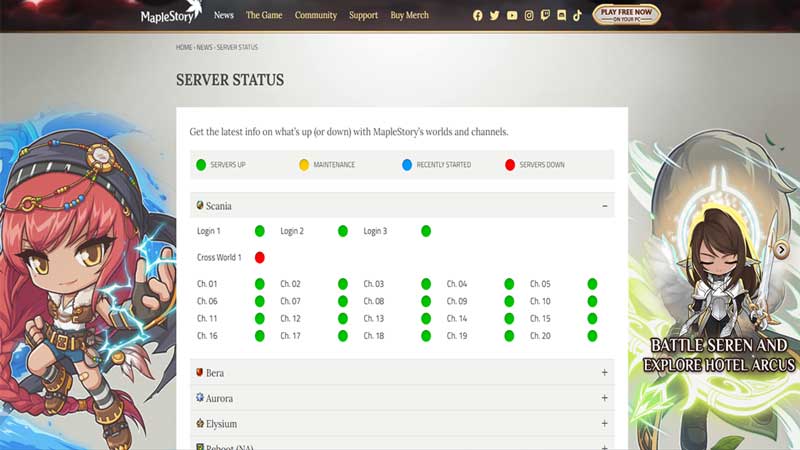Open the MapleStory Twitter icon

(x=494, y=15)
